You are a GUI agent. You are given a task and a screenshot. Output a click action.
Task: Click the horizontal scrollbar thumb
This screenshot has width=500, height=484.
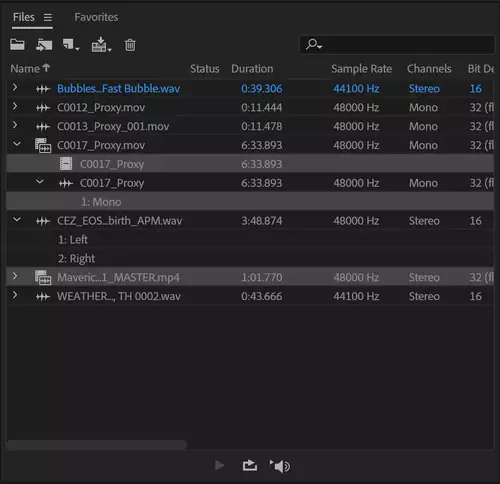point(97,445)
